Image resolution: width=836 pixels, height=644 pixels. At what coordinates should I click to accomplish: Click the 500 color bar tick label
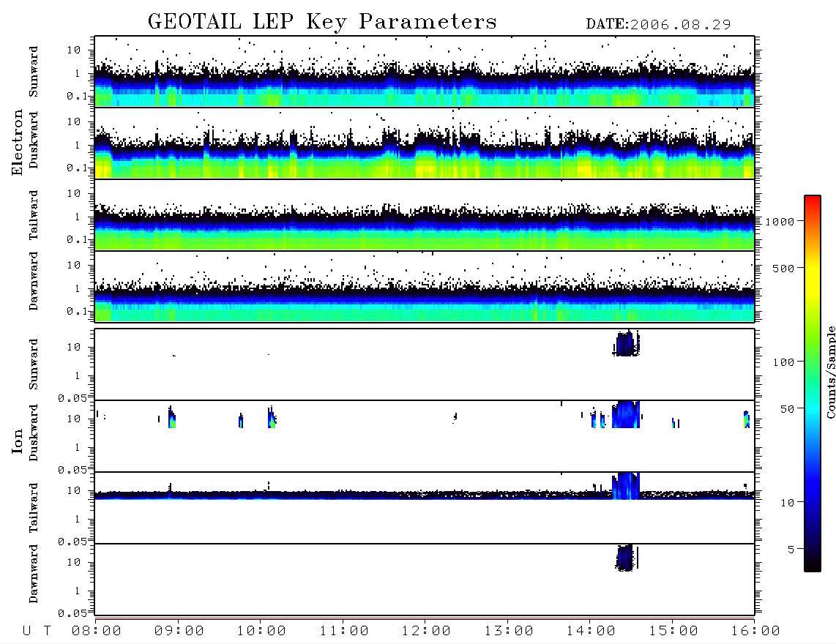coord(784,268)
